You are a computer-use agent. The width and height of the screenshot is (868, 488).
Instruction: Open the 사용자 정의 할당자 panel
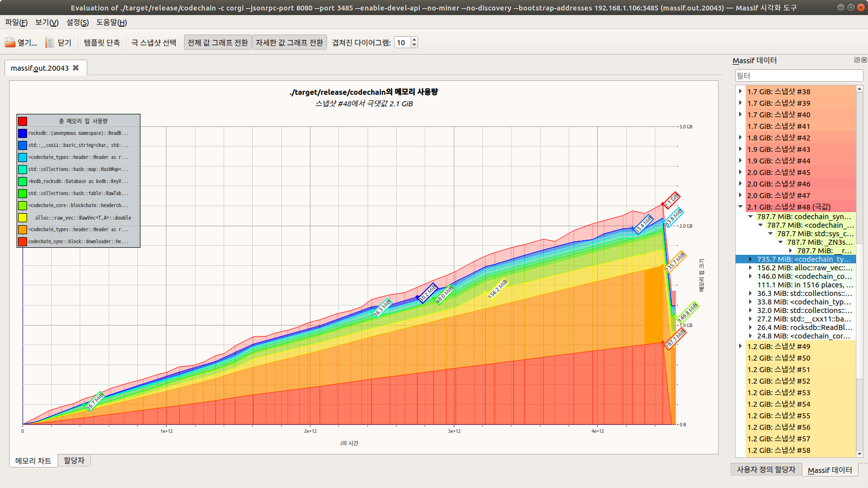[x=766, y=469]
